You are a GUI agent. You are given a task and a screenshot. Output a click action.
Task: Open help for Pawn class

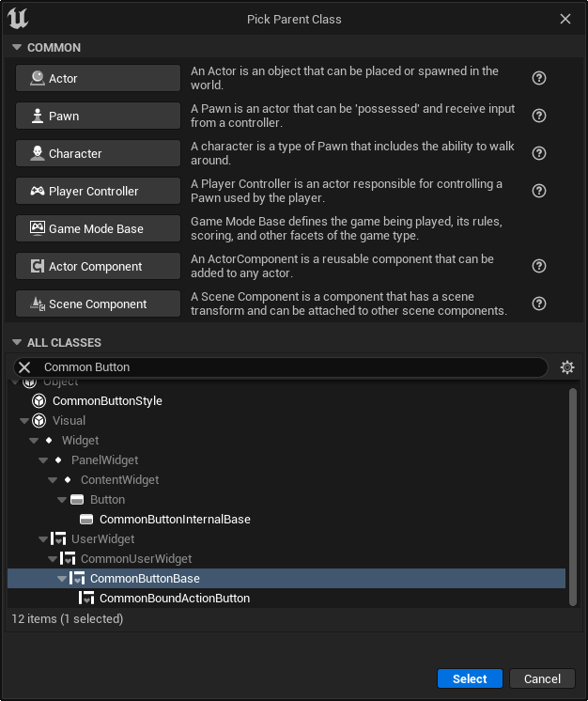click(539, 116)
